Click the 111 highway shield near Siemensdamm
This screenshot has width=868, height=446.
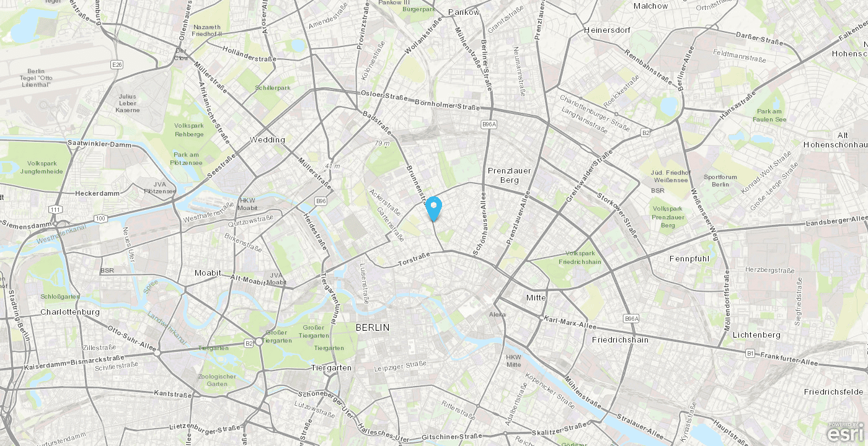(56, 209)
